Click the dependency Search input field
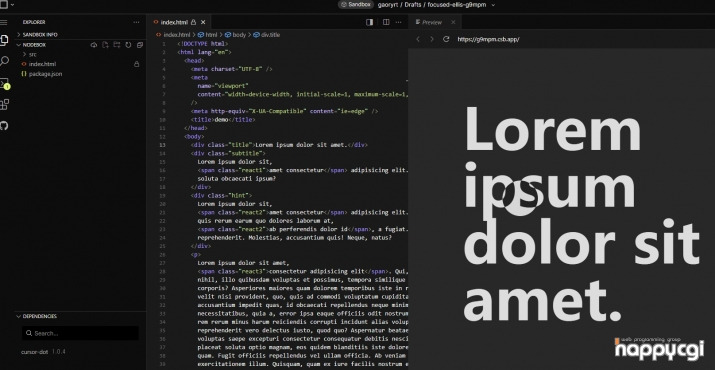This screenshot has height=370, width=715. click(80, 333)
